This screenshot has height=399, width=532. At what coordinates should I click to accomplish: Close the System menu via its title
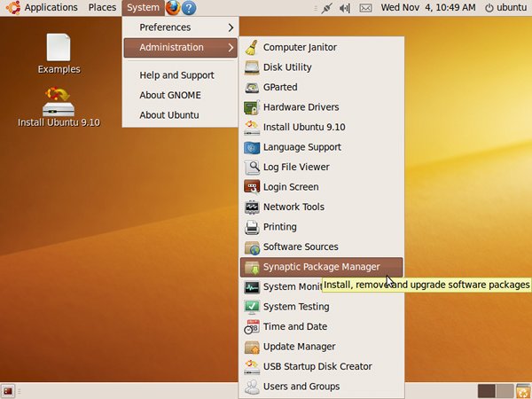point(143,7)
